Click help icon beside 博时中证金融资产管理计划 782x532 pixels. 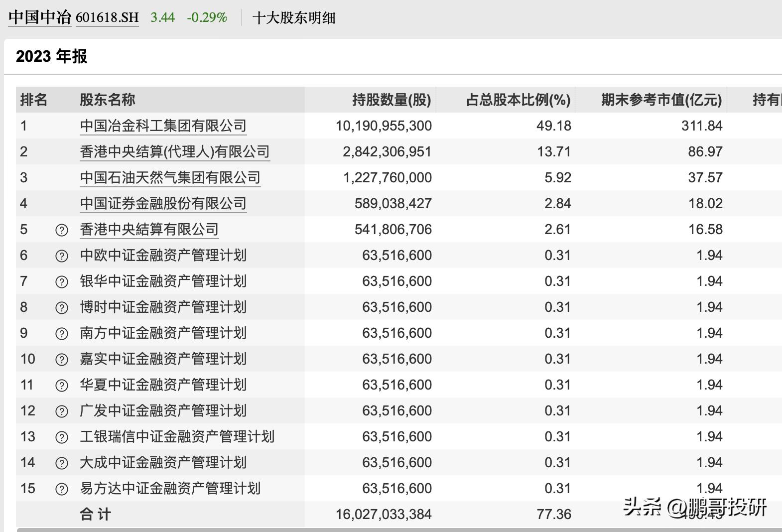coord(61,308)
